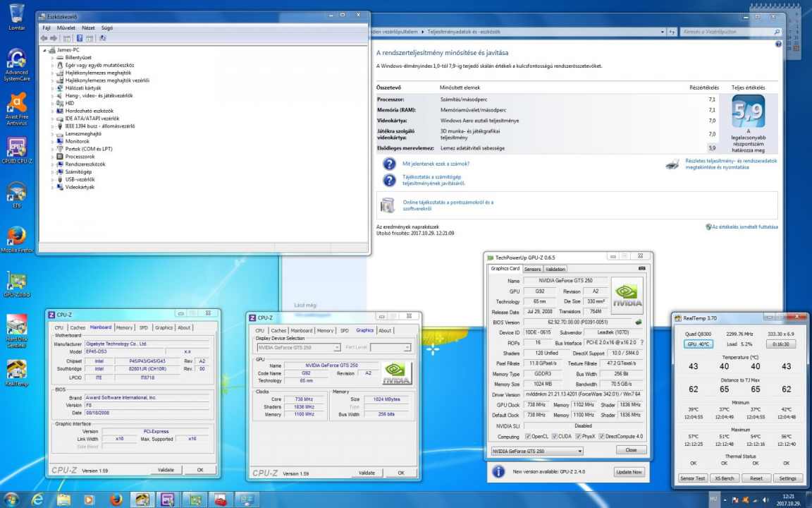
Task: Click Device Manager help toolbar icon
Action: [79, 38]
